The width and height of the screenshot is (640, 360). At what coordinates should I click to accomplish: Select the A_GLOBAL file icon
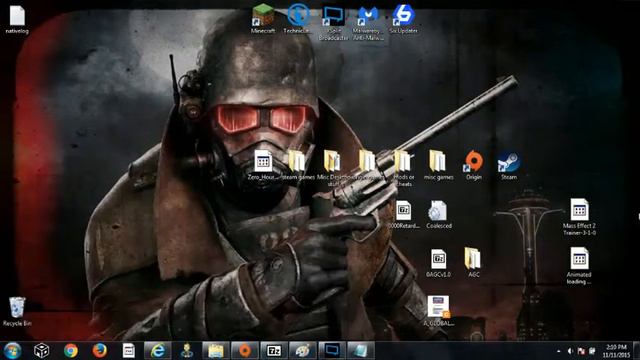tap(438, 311)
